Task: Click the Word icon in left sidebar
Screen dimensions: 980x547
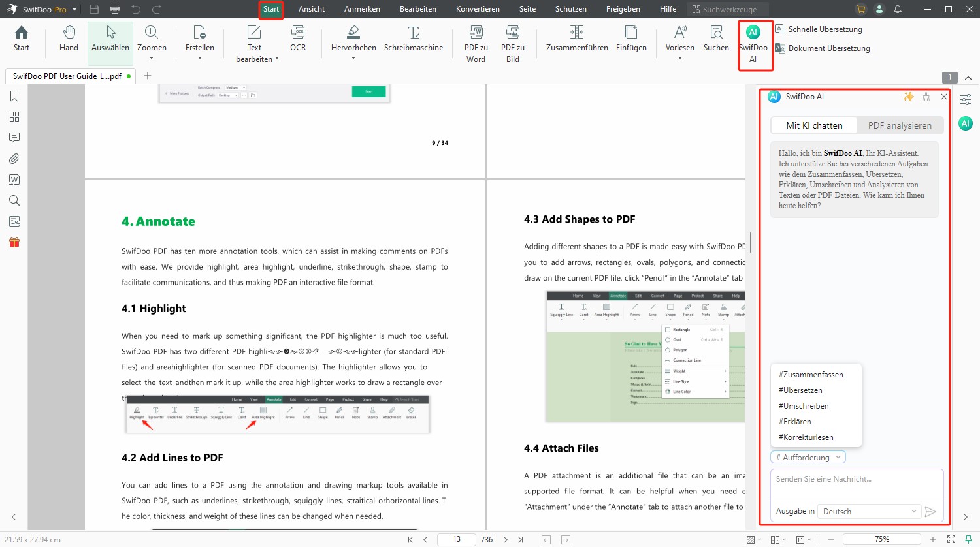Action: pos(14,180)
